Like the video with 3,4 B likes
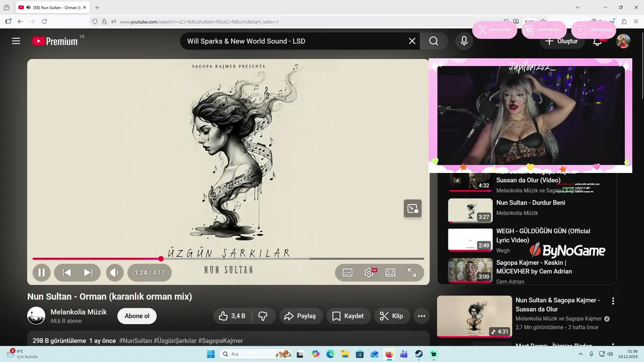The height and width of the screenshot is (362, 644). [232, 316]
